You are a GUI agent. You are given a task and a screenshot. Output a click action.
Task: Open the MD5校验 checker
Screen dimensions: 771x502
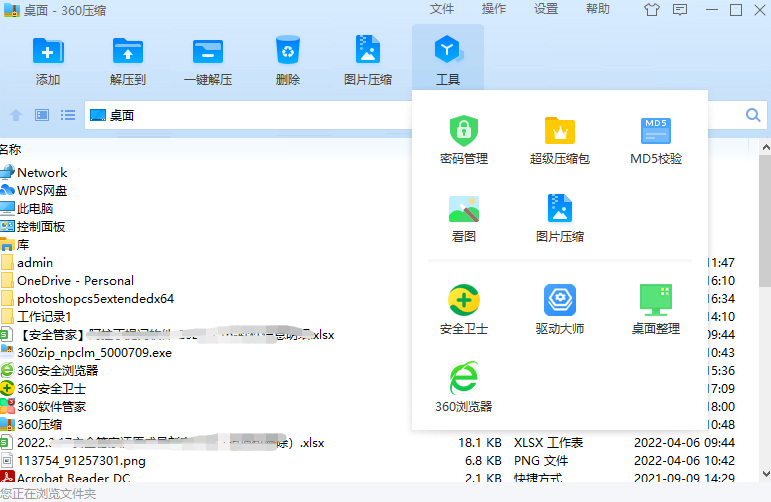click(x=656, y=140)
